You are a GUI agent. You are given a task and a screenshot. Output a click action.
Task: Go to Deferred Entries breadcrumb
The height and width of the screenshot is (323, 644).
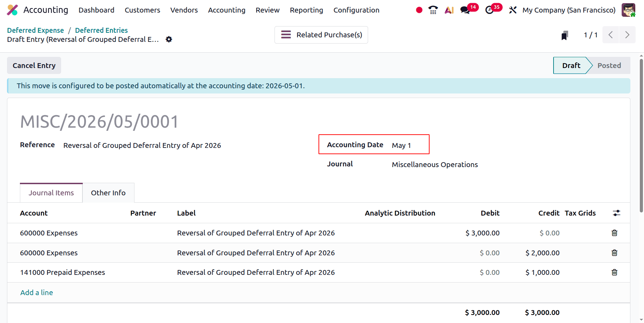tap(101, 30)
